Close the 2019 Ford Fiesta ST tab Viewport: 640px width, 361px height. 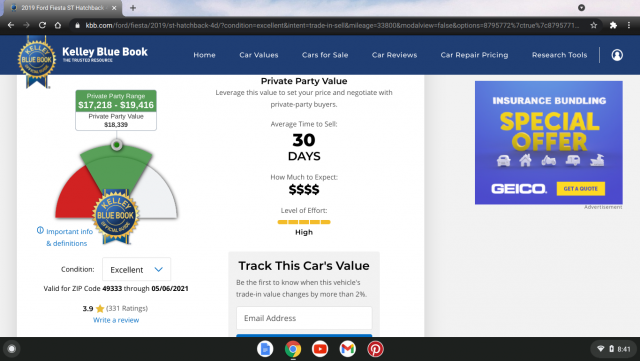(x=114, y=8)
